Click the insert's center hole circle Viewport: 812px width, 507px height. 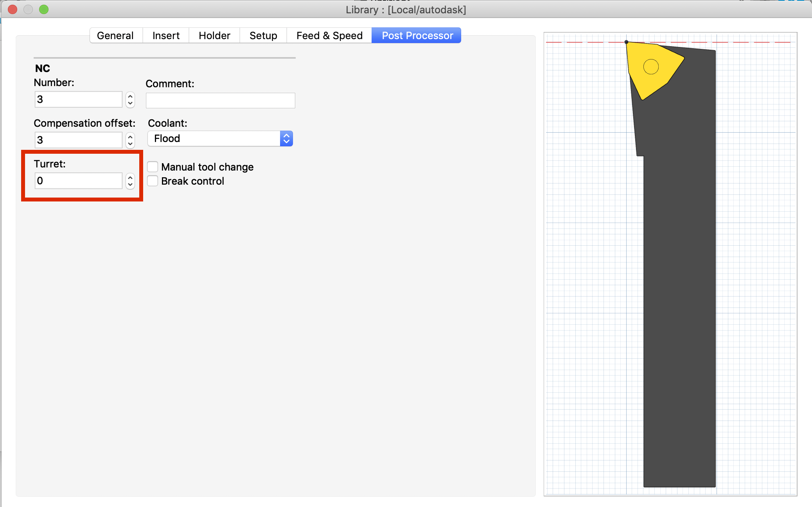(651, 67)
